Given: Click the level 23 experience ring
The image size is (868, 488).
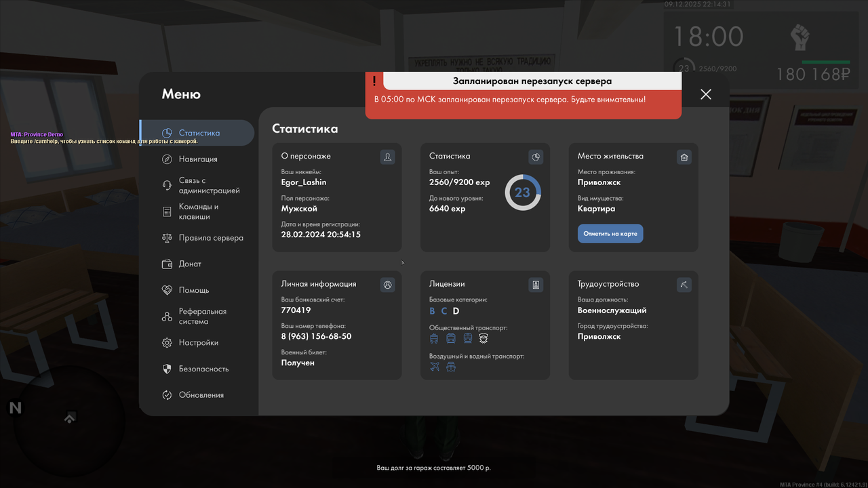Looking at the screenshot, I should coord(523,192).
